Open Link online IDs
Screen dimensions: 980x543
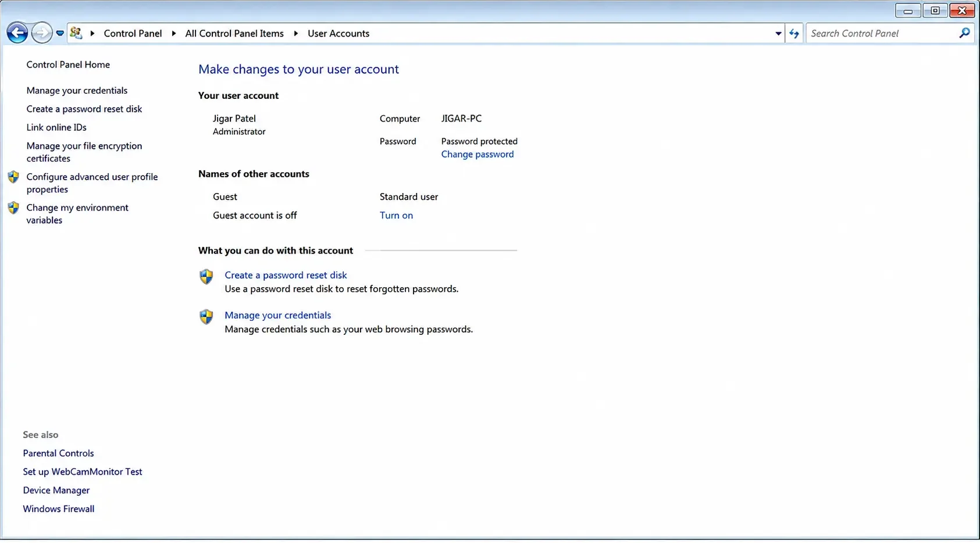pyautogui.click(x=56, y=127)
